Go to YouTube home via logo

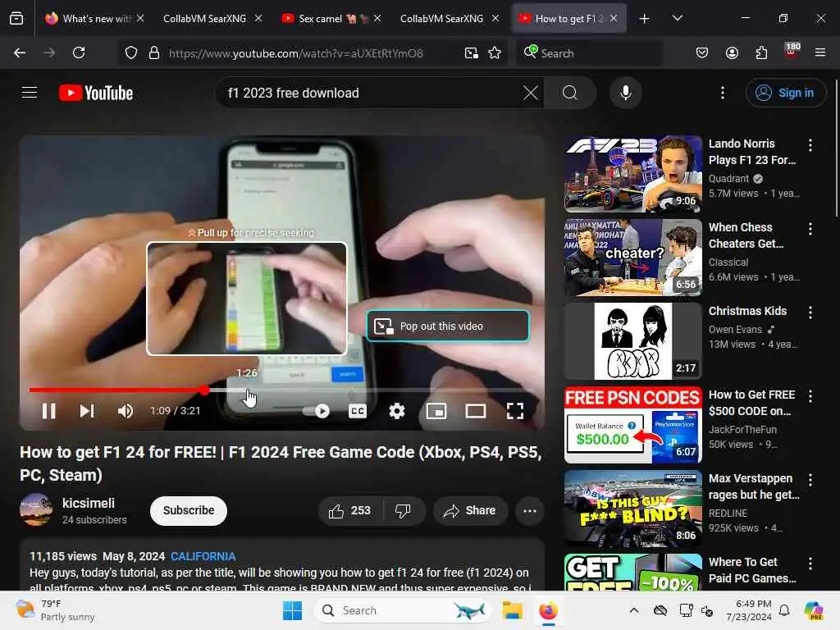click(x=96, y=93)
